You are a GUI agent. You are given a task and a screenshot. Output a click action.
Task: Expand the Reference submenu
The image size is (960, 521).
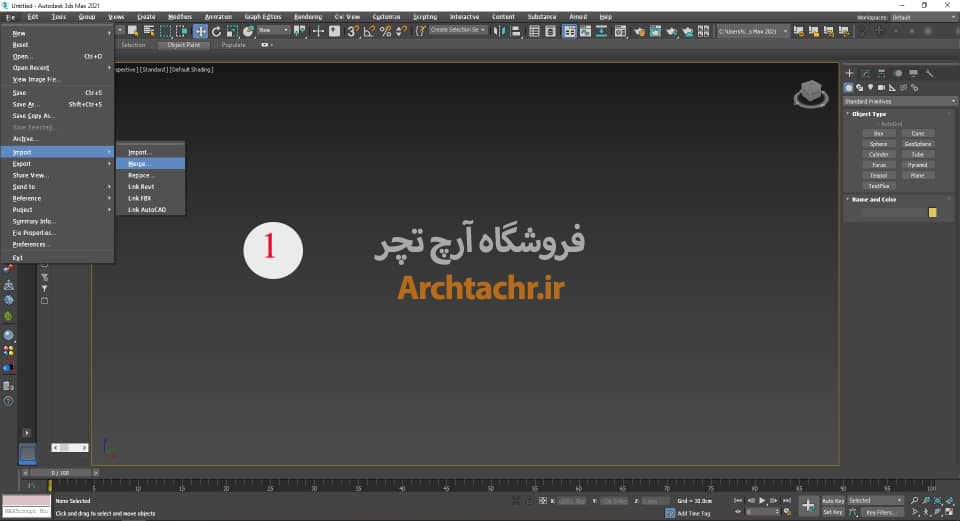click(x=57, y=198)
